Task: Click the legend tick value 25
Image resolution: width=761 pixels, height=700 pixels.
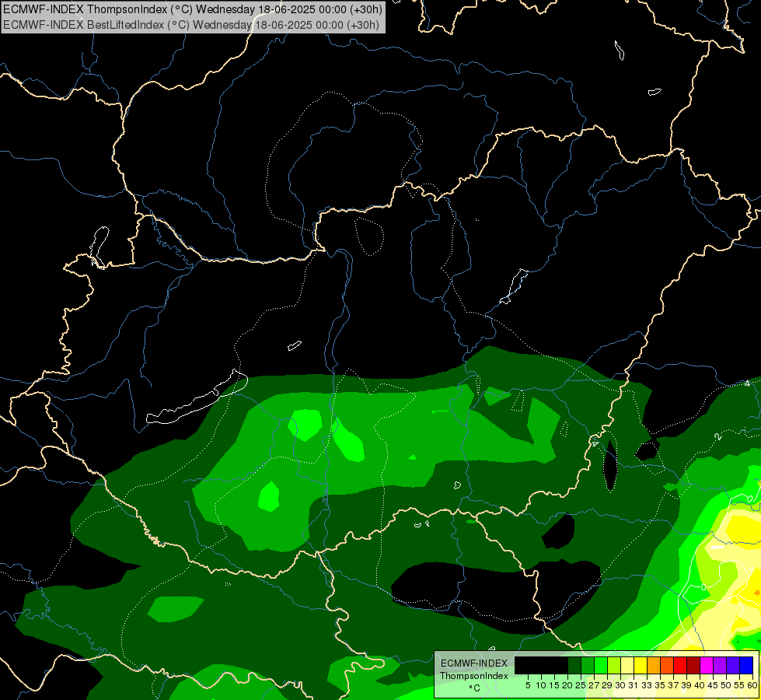Action: point(581,685)
